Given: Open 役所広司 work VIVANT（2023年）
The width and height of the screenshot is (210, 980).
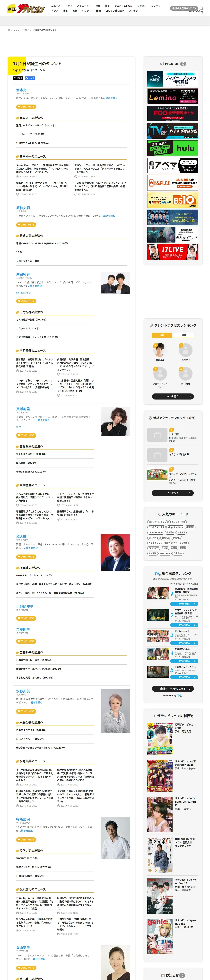Looking at the screenshot, I should 27,859.
